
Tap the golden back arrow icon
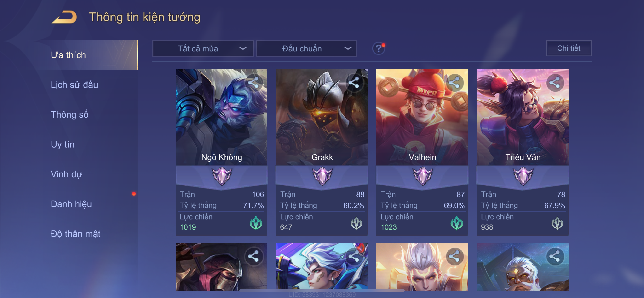64,17
